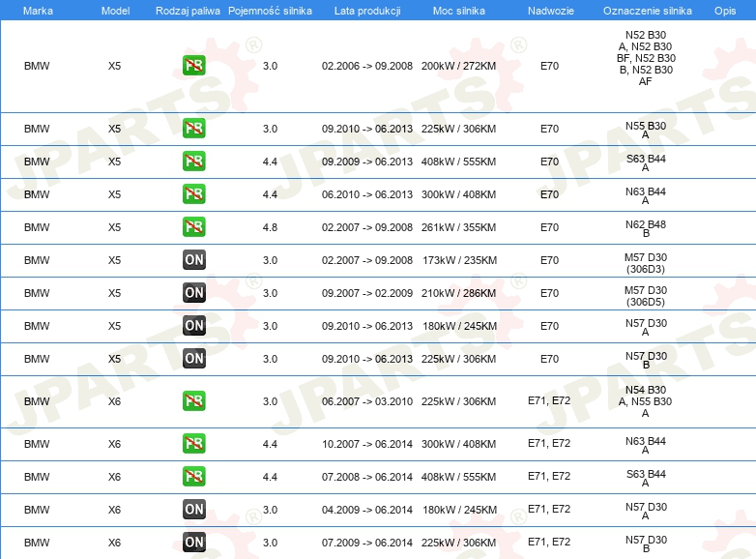Click the Pojemność silnika column header

point(270,10)
